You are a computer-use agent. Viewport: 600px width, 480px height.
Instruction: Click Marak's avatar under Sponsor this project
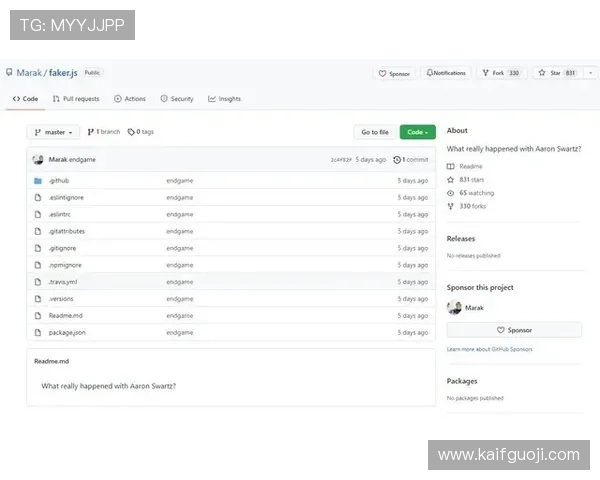pos(454,307)
